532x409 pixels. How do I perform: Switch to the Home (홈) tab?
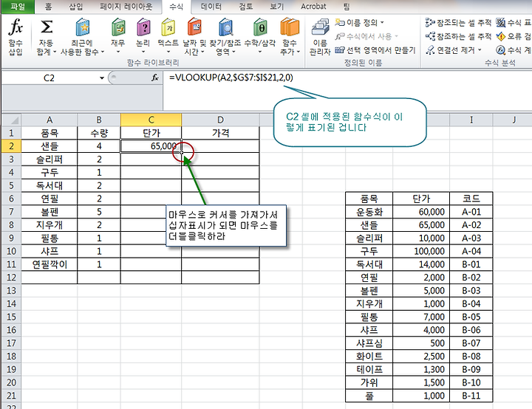tap(49, 7)
